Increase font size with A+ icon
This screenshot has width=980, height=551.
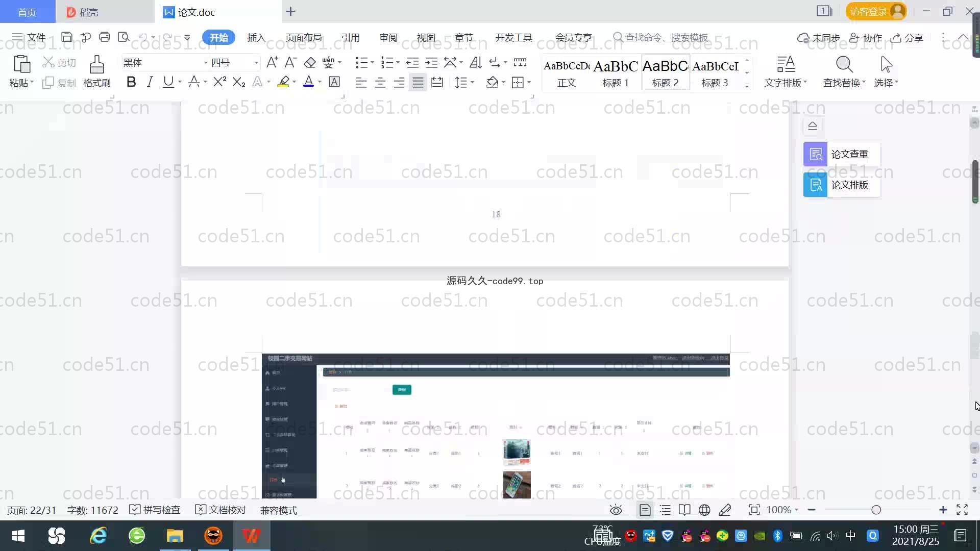click(272, 62)
